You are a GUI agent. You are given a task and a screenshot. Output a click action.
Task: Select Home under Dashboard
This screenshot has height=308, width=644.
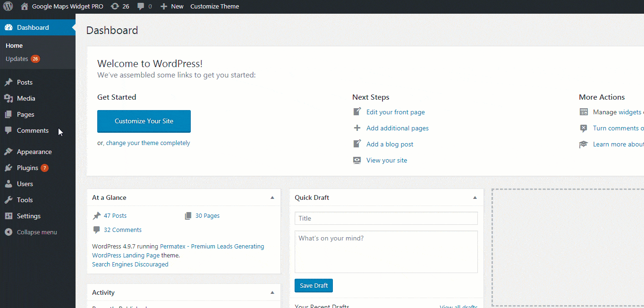(14, 45)
